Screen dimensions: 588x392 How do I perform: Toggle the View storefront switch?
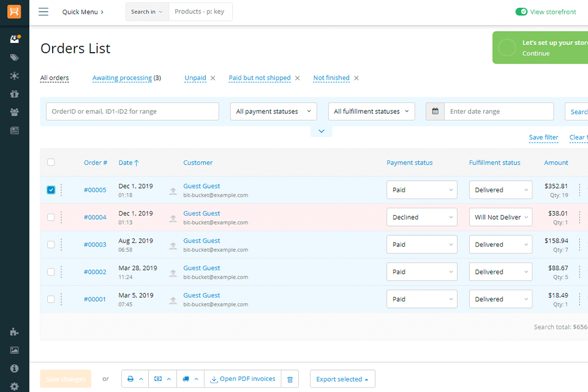pyautogui.click(x=521, y=12)
